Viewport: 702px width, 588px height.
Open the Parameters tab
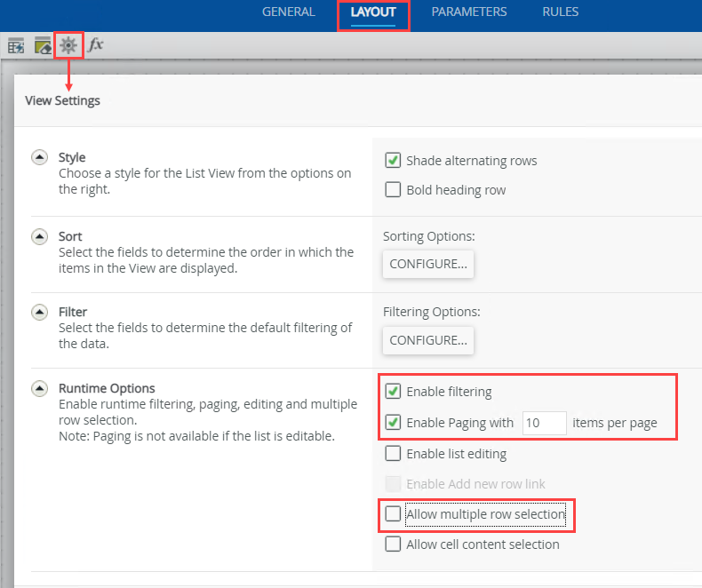[468, 12]
